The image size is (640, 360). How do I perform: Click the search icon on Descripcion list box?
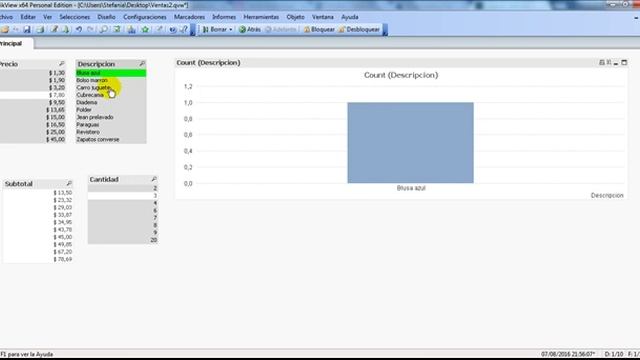[x=142, y=64]
